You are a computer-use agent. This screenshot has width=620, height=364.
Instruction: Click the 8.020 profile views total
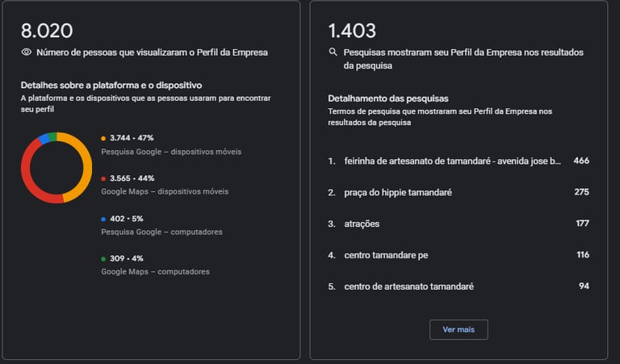click(x=47, y=31)
